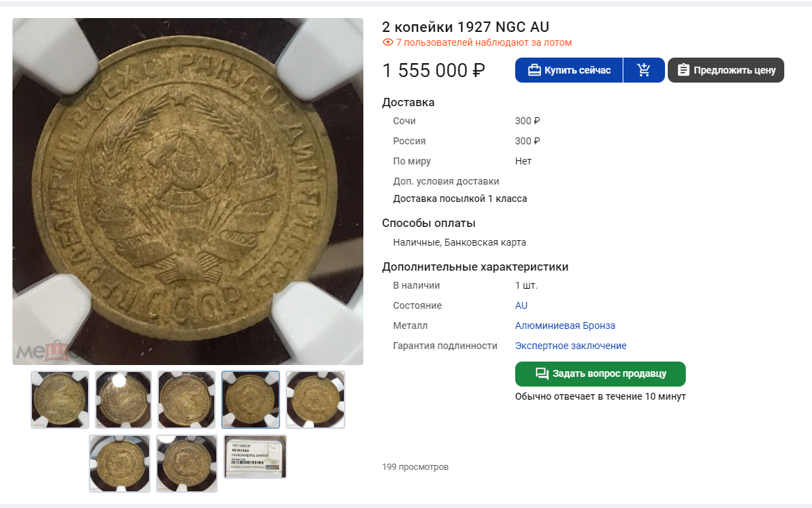Select first thumbnail showing coin reverse
The width and height of the screenshot is (812, 508).
(x=60, y=400)
